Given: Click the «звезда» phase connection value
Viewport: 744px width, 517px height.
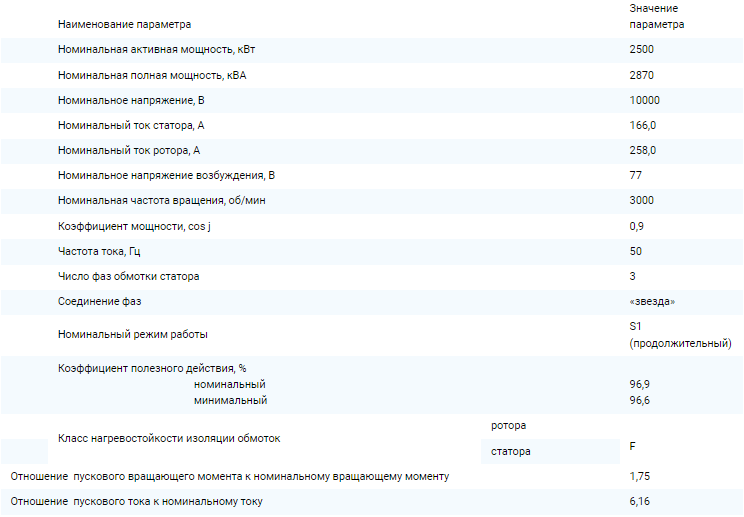Looking at the screenshot, I should click(659, 301).
